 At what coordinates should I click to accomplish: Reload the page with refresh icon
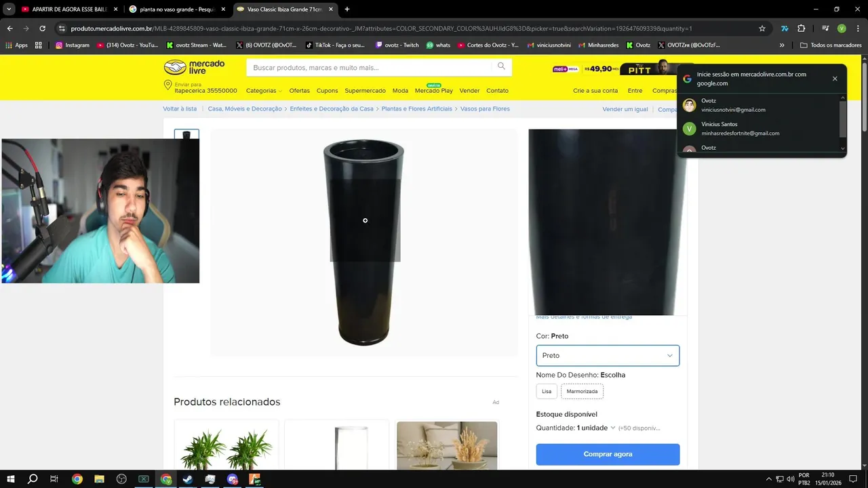(42, 28)
